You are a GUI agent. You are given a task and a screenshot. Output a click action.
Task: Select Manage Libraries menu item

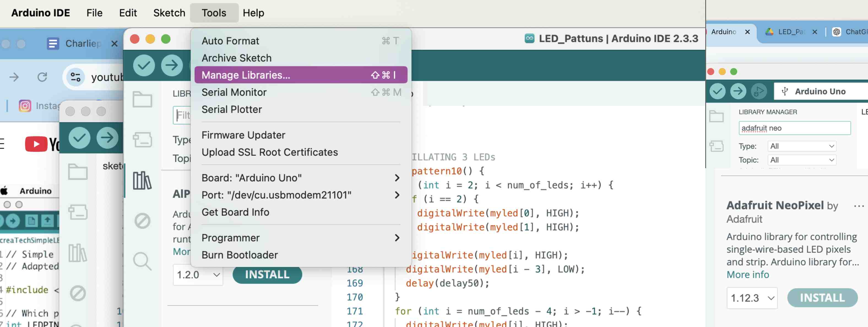coord(300,75)
